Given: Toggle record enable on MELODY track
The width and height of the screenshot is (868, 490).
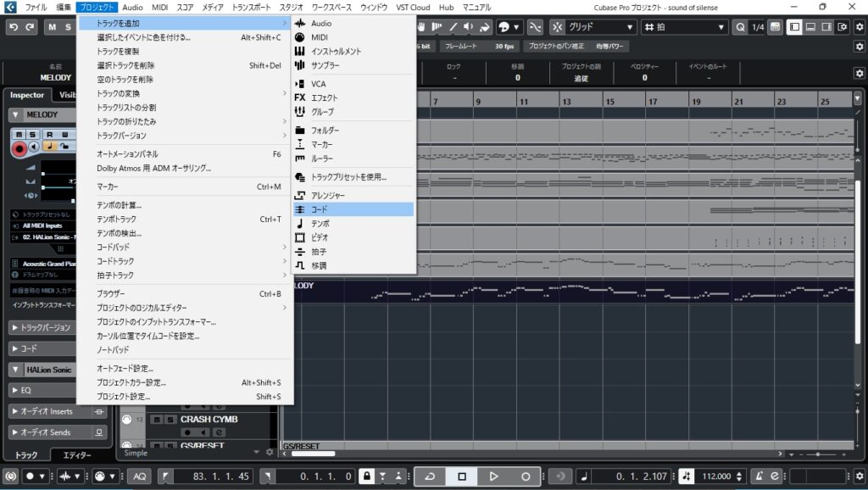Looking at the screenshot, I should [x=19, y=148].
